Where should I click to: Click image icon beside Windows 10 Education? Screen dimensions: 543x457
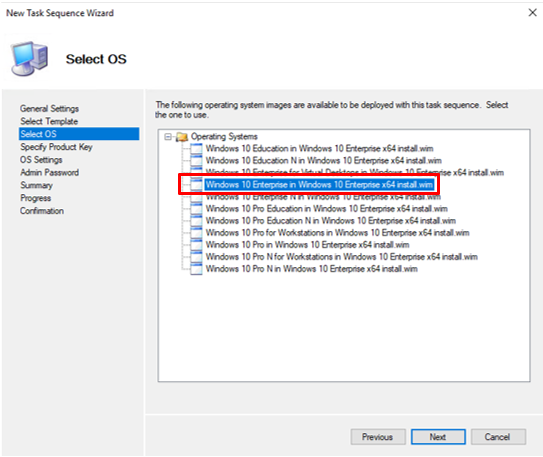pos(196,149)
